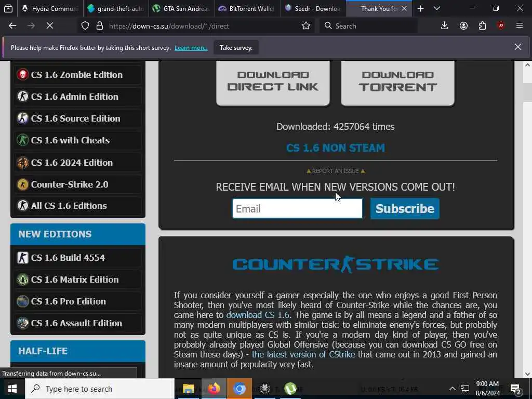Click the uBlock Origin shield icon
This screenshot has width=532, height=399.
click(x=500, y=26)
